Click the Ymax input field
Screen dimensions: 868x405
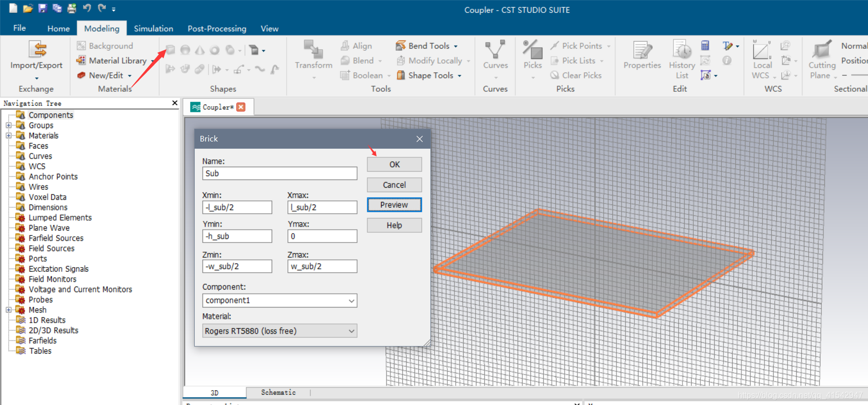(322, 236)
